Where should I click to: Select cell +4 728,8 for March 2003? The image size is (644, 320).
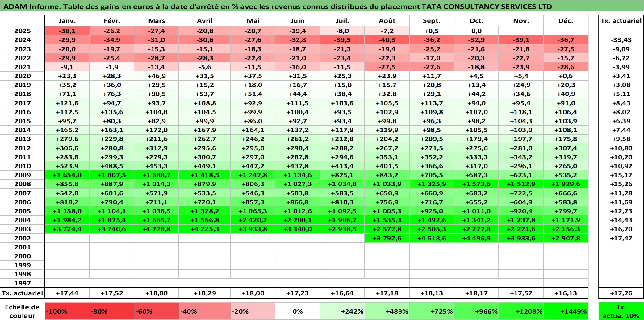coord(157,229)
